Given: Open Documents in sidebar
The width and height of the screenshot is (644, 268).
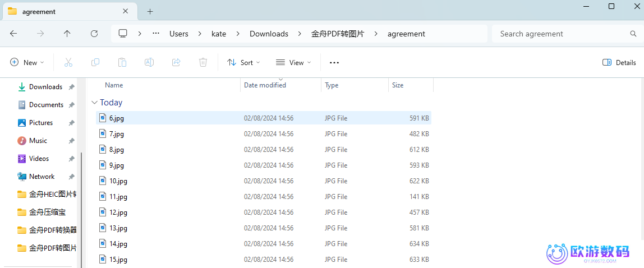Looking at the screenshot, I should point(46,105).
